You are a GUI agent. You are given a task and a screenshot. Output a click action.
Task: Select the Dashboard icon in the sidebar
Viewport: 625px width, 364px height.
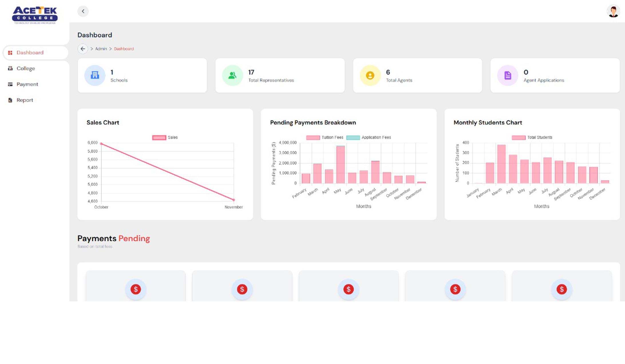tap(10, 53)
